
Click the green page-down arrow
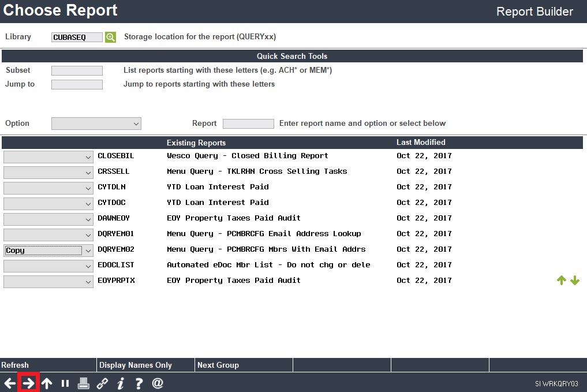[x=575, y=280]
